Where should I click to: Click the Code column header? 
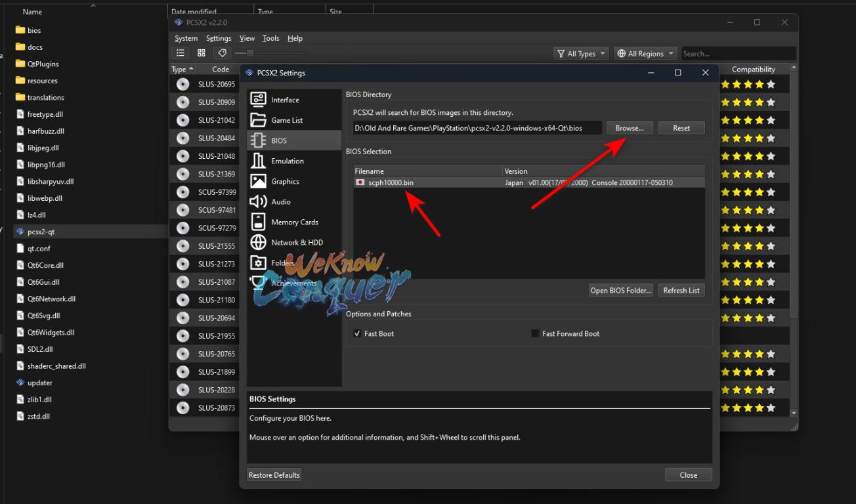tap(220, 70)
